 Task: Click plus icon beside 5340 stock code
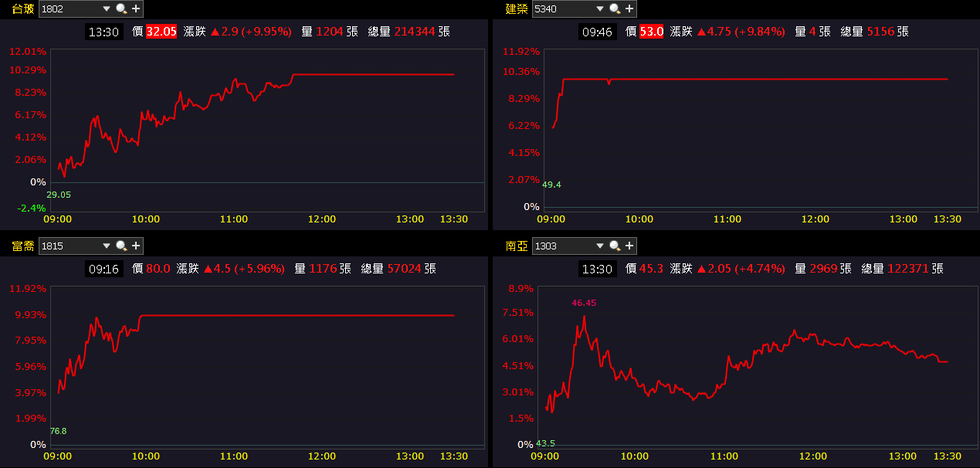tap(629, 8)
